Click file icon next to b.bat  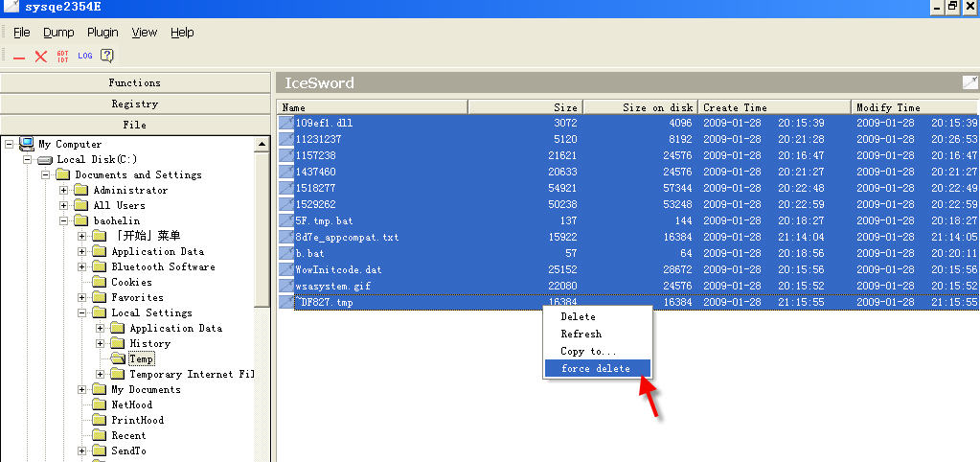coord(286,253)
